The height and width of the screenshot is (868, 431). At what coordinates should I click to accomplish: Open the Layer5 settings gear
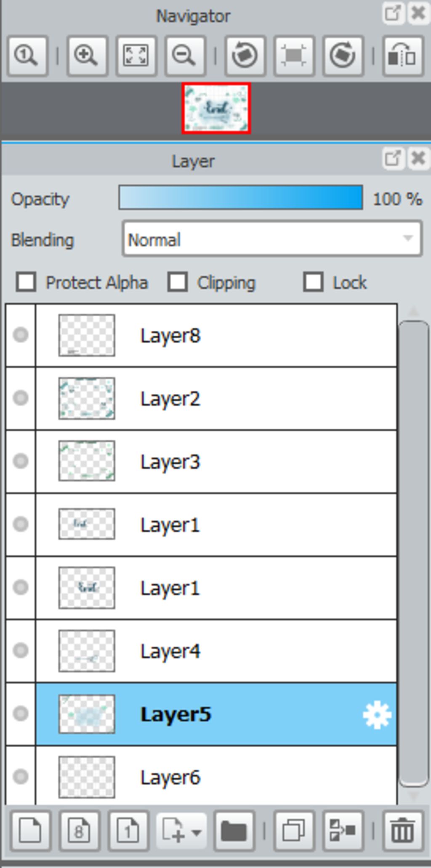click(377, 714)
